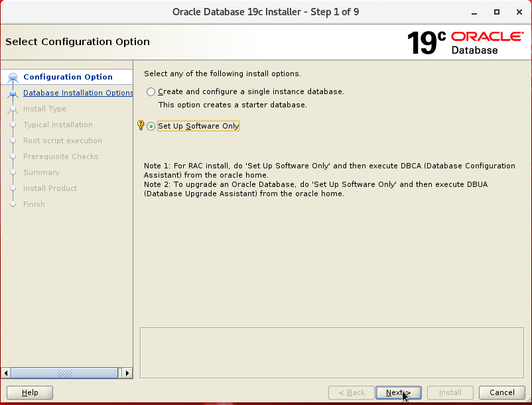This screenshot has width=532, height=405.
Task: Click the Install Type step in sidebar
Action: [44, 109]
